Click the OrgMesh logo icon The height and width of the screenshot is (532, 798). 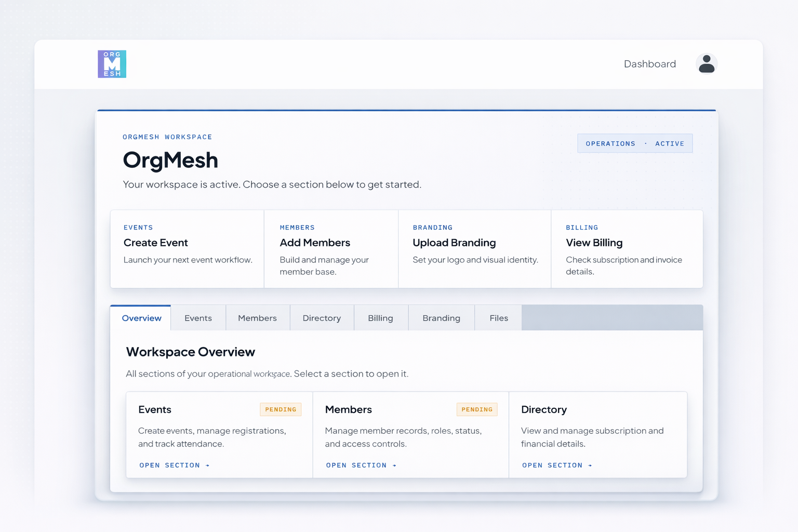click(x=112, y=63)
